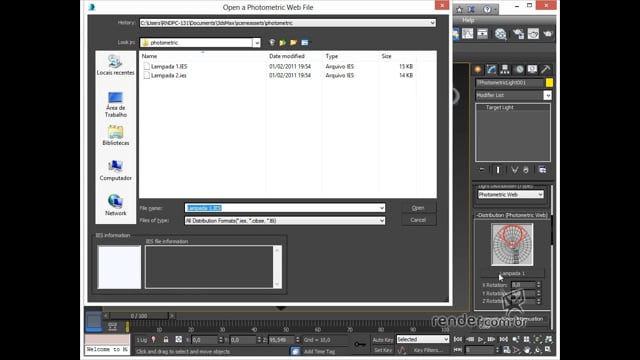Image resolution: width=640 pixels, height=360 pixels.
Task: Open the Motion panel tab
Action: pos(519,69)
